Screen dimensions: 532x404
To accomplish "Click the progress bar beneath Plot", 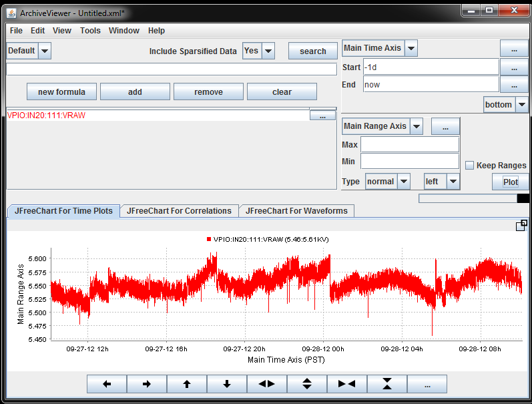I will [473, 198].
